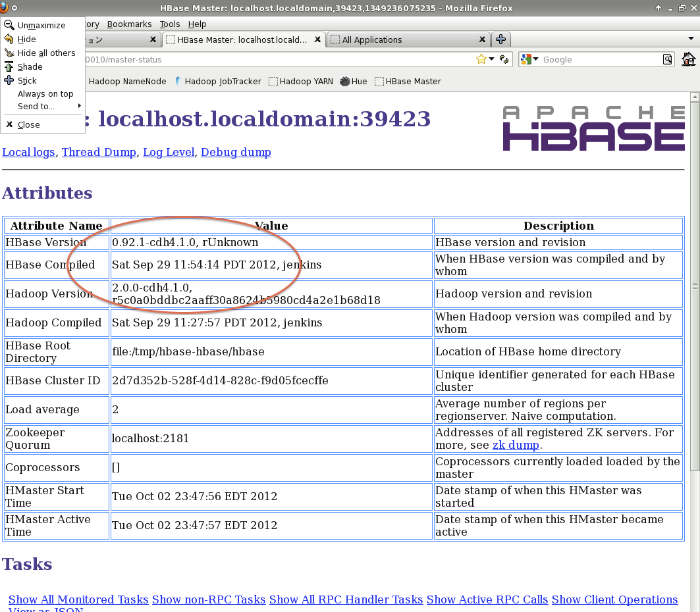Click the page vertical scrollbar thumb
700x612 pixels.
click(x=695, y=286)
